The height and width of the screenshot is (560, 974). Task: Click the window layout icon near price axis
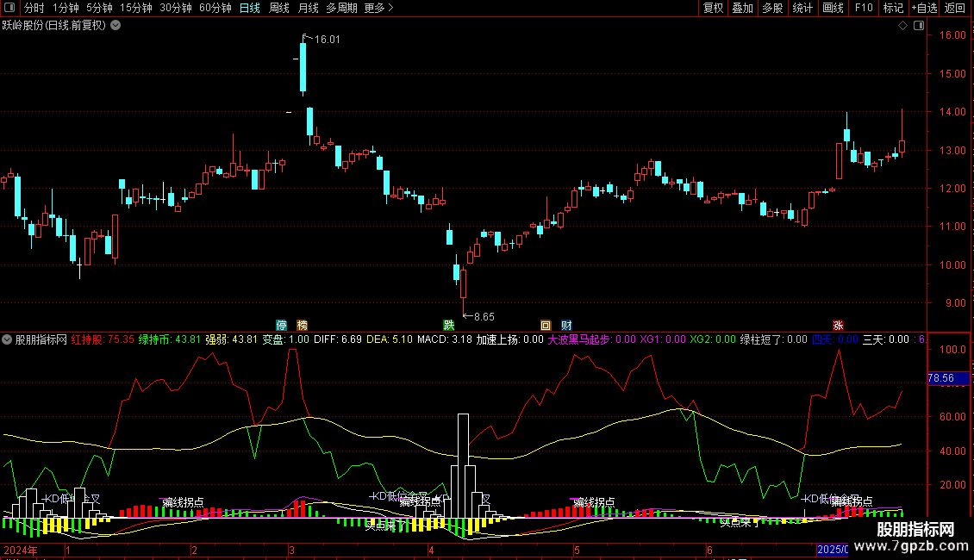pos(919,26)
